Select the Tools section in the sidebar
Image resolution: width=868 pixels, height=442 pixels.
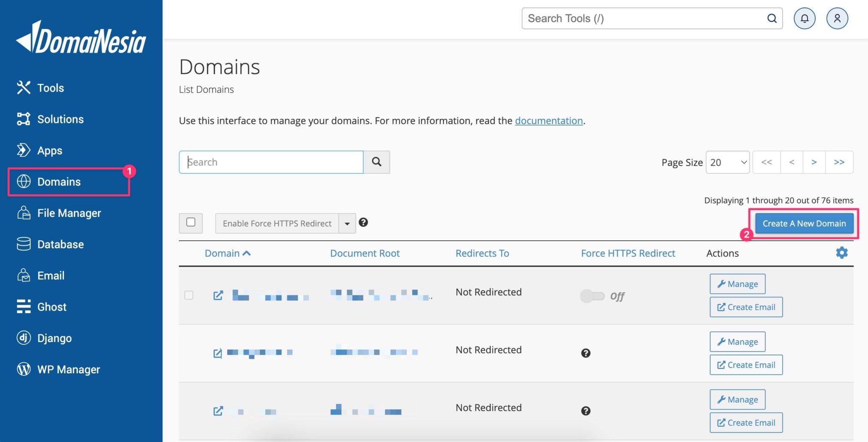point(50,88)
